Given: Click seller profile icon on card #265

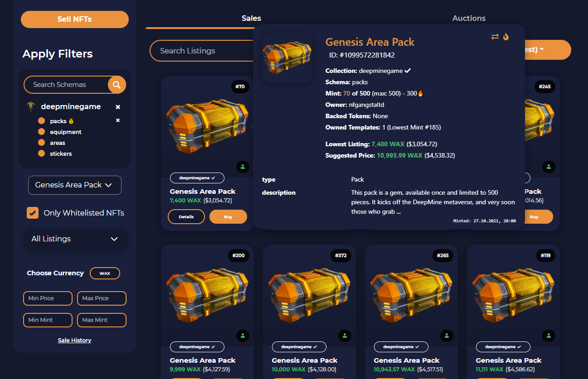Looking at the screenshot, I should (447, 336).
